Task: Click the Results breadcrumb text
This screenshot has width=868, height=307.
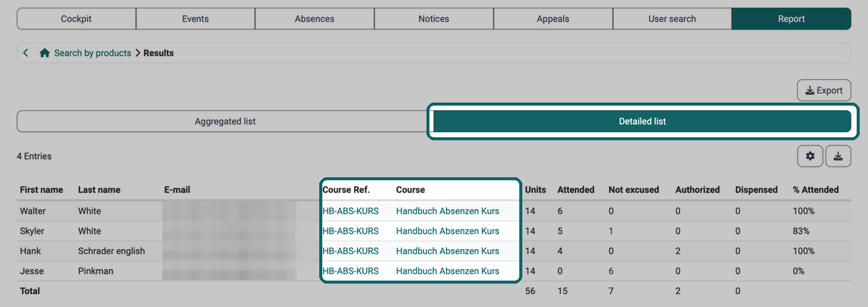Action: (159, 53)
